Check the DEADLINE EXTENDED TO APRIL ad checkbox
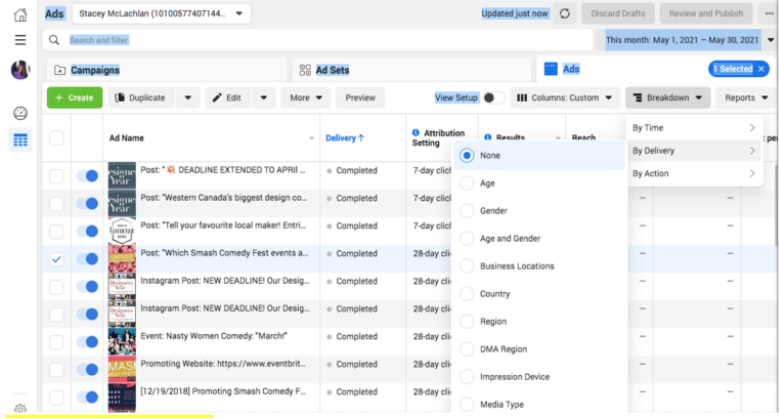Screen dimensions: 779x419 [x=56, y=175]
